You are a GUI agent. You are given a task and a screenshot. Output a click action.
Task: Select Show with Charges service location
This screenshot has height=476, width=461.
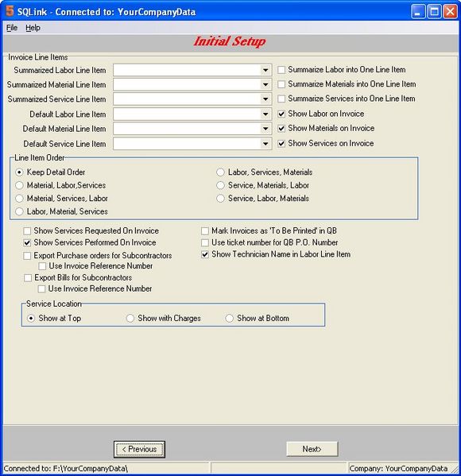tap(130, 318)
